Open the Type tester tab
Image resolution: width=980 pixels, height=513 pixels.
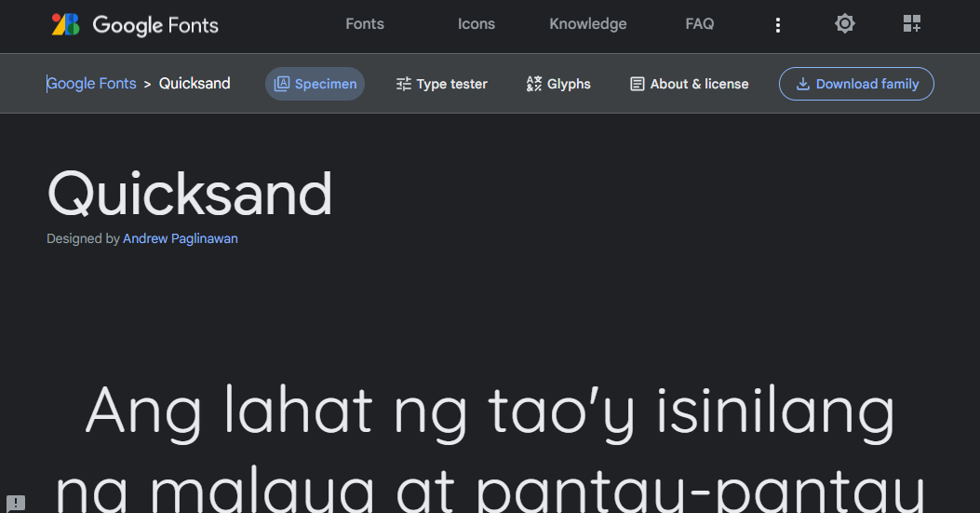[441, 84]
